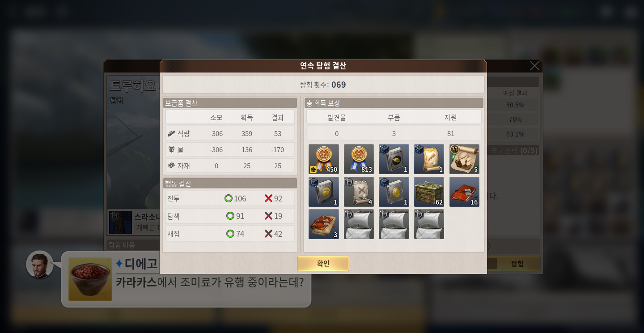Select the leftmost D-grade white sail reward
The height and width of the screenshot is (333, 644).
pos(359,224)
